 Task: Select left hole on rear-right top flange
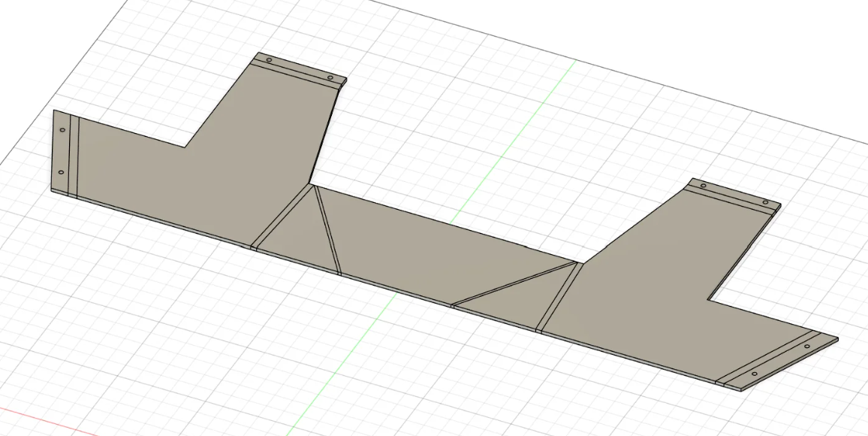click(703, 186)
